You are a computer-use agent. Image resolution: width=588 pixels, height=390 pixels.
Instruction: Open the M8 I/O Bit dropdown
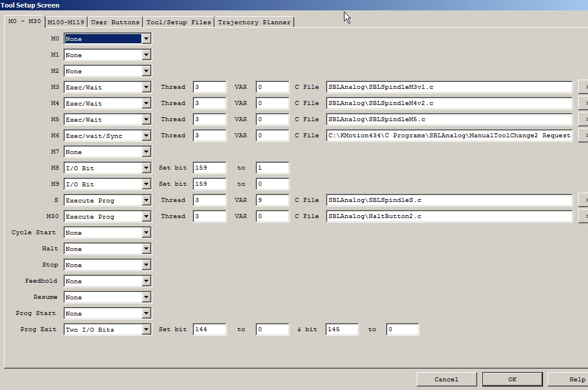coord(146,168)
